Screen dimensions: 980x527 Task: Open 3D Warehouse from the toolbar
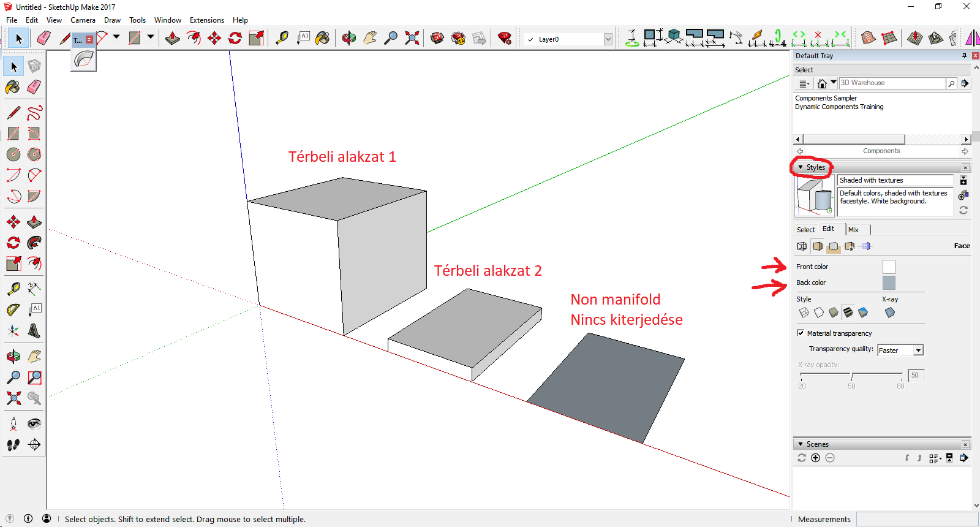(x=437, y=39)
